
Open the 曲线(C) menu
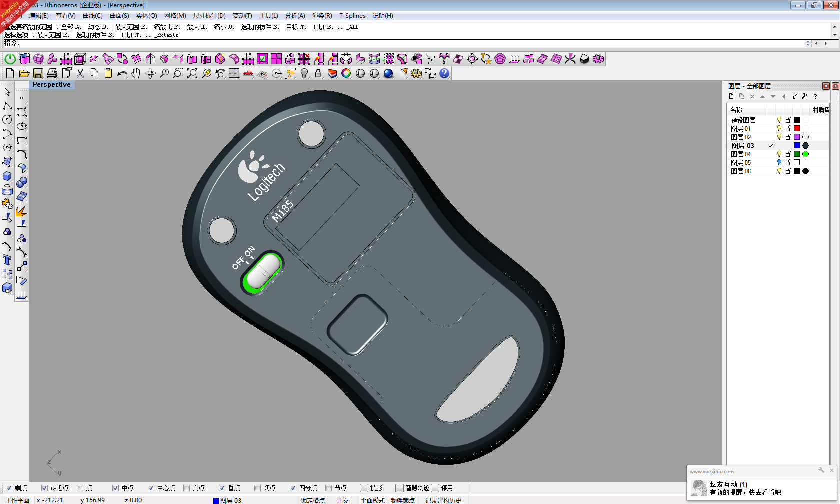tap(93, 16)
